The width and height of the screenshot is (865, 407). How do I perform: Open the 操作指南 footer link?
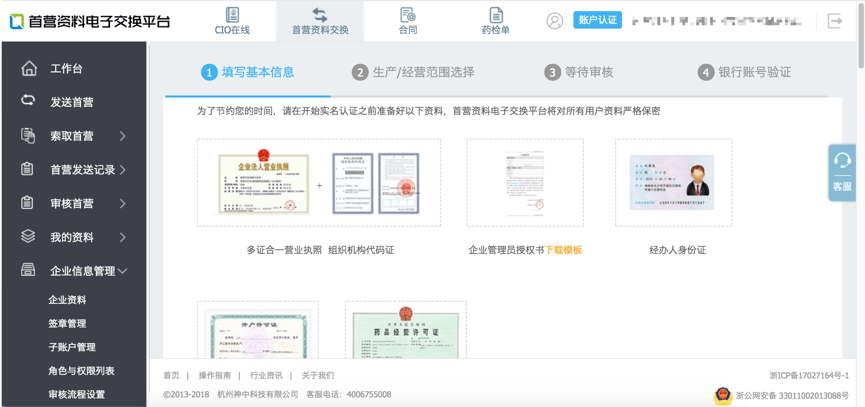(x=215, y=376)
